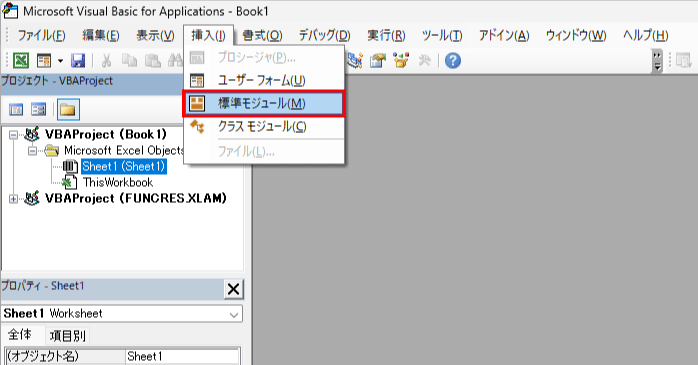Viewport: 698px width, 365px height.
Task: Select ThisWorkbook in project tree
Action: [118, 182]
